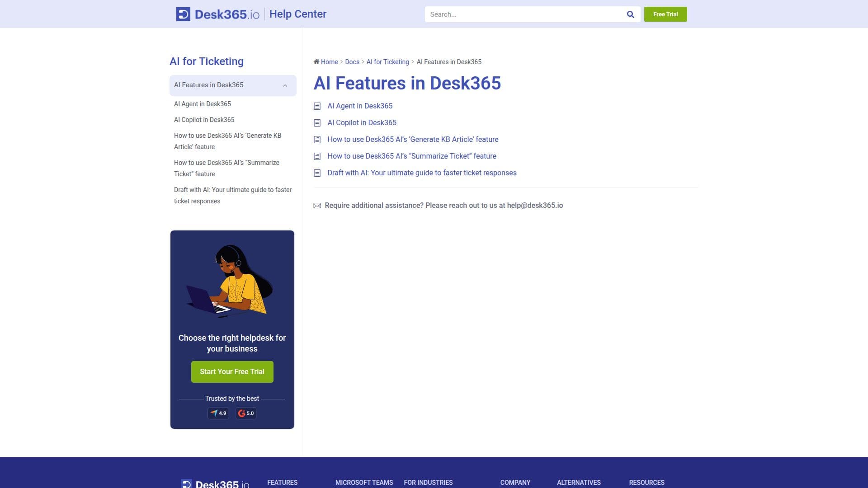Open AI for Ticketing breadcrumb link
This screenshot has height=488, width=868.
click(x=388, y=62)
